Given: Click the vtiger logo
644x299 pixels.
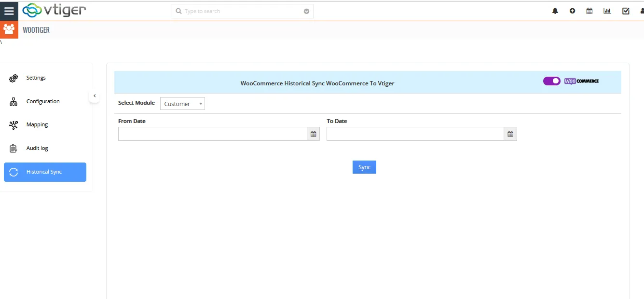Looking at the screenshot, I should pyautogui.click(x=54, y=10).
